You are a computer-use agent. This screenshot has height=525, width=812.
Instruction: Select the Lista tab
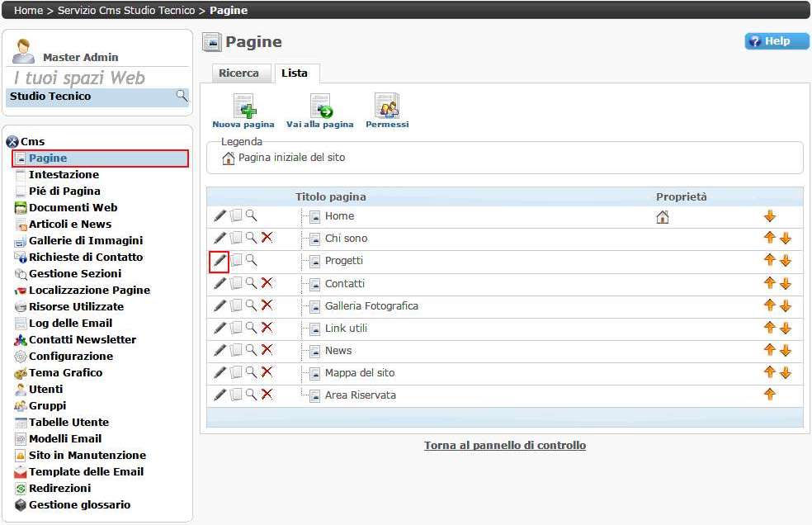pyautogui.click(x=295, y=73)
